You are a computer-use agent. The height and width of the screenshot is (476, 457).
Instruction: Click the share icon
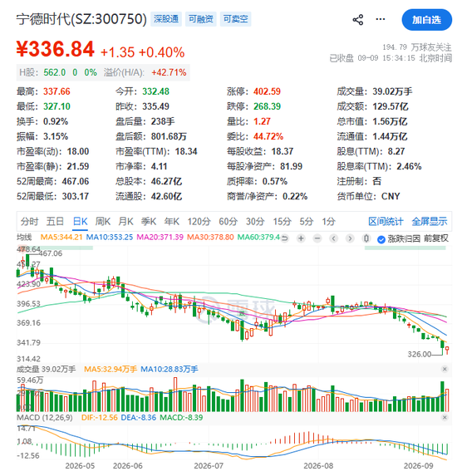(x=357, y=20)
